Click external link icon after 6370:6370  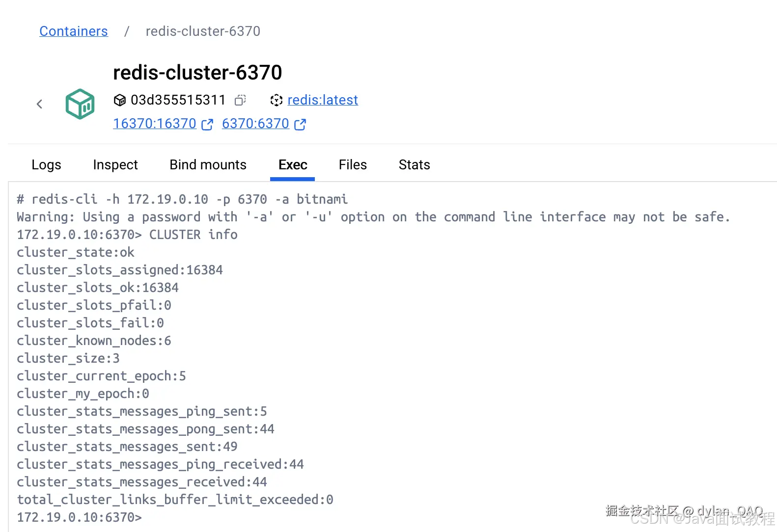click(x=300, y=125)
